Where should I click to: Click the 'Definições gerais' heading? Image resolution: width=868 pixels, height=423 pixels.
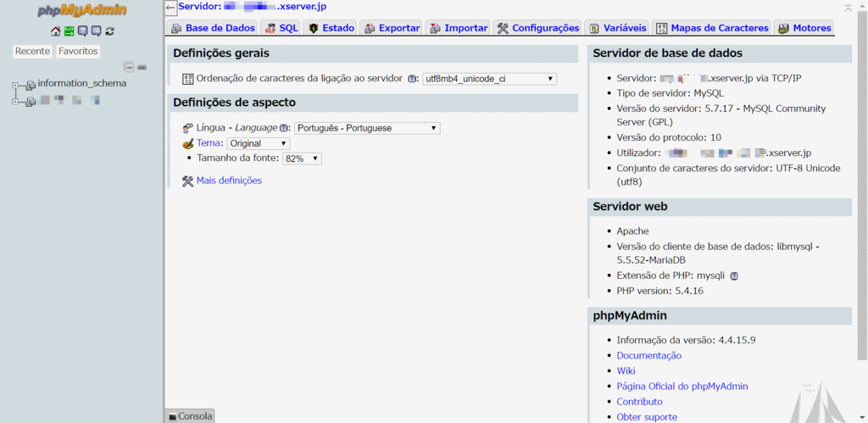(x=221, y=53)
